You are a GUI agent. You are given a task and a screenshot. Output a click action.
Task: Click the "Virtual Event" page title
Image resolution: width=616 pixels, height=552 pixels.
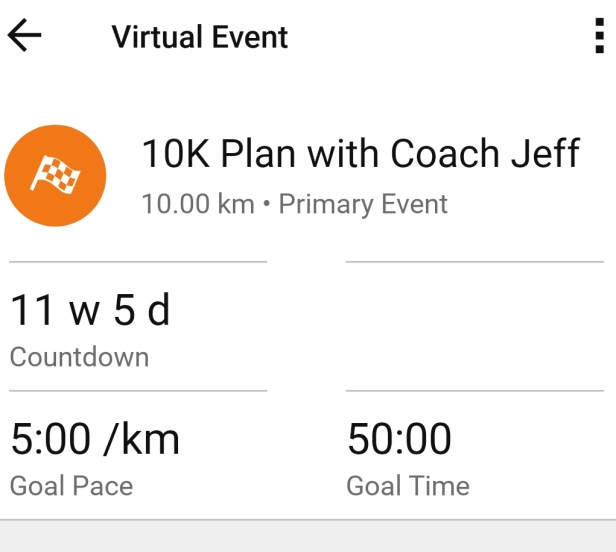tap(200, 37)
